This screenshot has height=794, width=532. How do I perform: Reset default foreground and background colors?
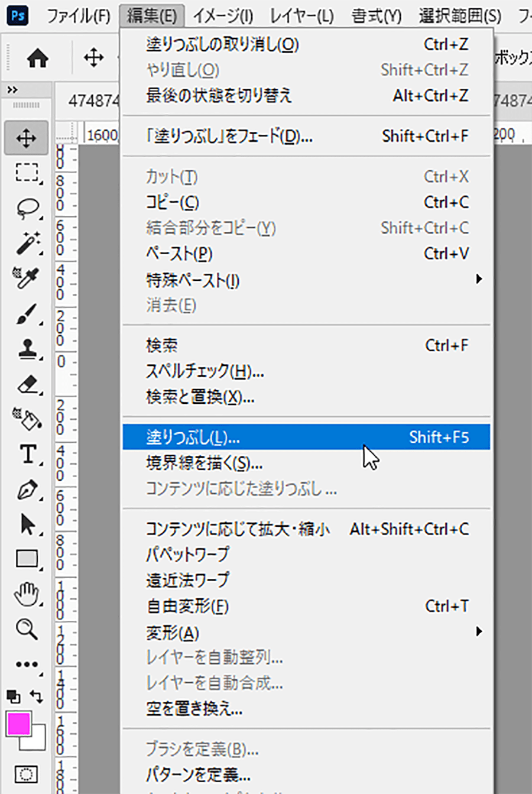13,696
